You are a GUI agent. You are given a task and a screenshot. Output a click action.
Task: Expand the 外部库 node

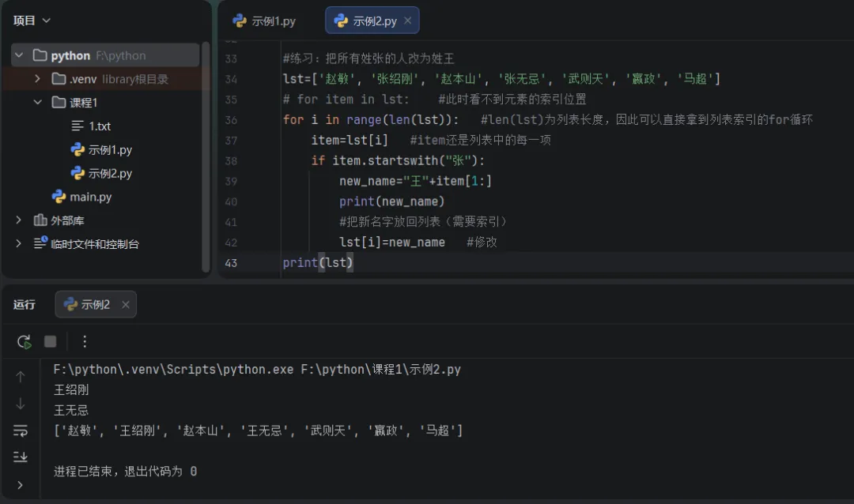coord(18,220)
